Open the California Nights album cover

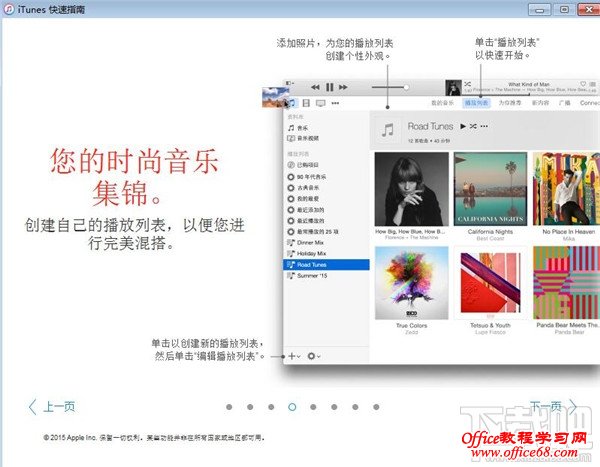(x=490, y=189)
